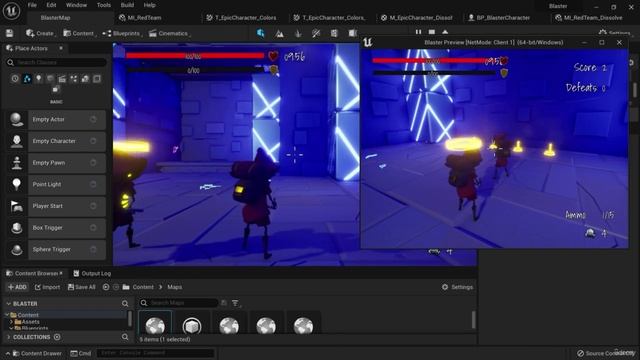The width and height of the screenshot is (640, 360).
Task: Choose the Shapes category icon
Action: pyautogui.click(x=50, y=78)
